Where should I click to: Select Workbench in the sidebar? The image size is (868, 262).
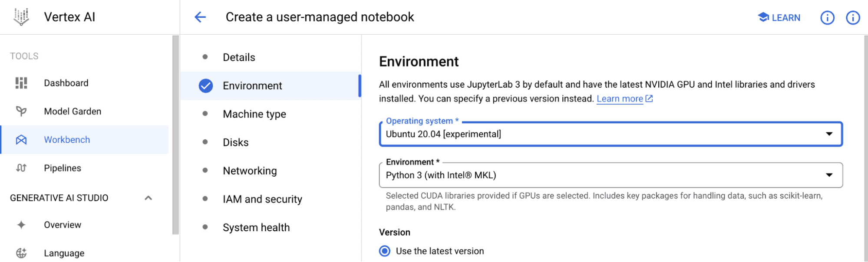point(84,140)
